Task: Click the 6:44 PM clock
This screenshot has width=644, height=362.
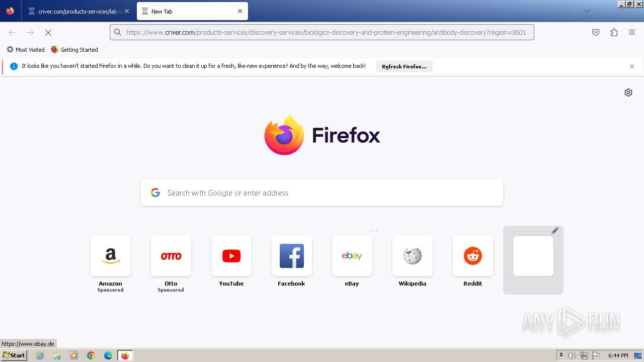Action: coord(618,355)
